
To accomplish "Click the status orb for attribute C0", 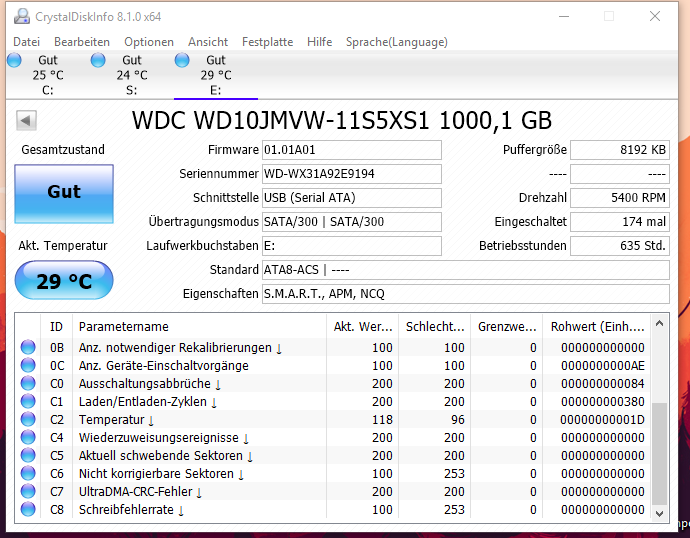I will coord(28,383).
